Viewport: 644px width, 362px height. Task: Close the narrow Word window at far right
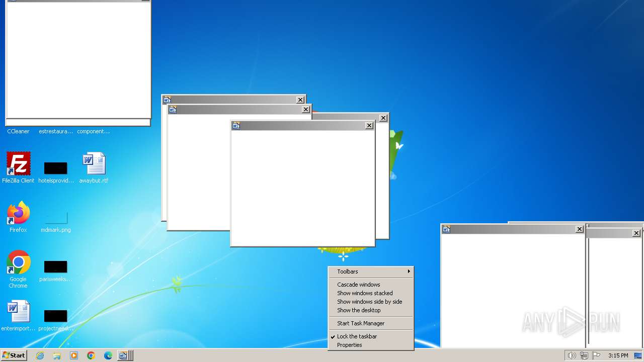click(x=636, y=233)
